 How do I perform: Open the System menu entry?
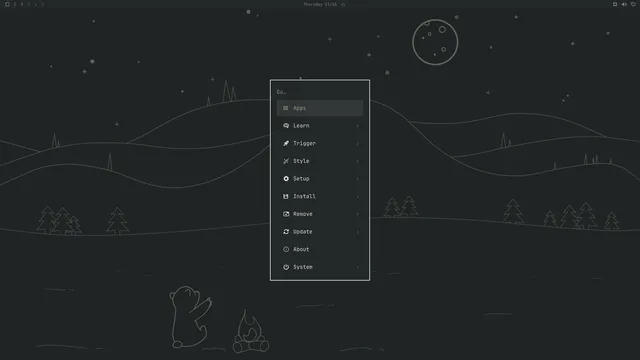(x=320, y=267)
